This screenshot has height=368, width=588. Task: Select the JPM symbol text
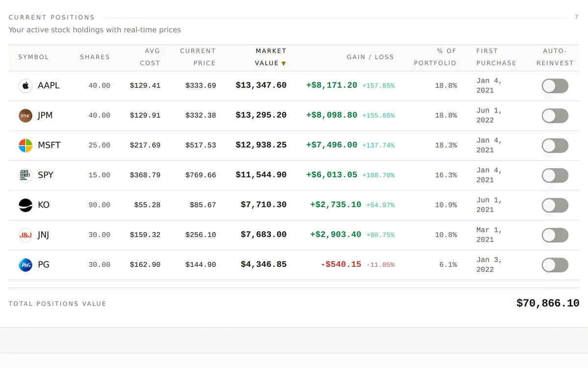pos(45,115)
